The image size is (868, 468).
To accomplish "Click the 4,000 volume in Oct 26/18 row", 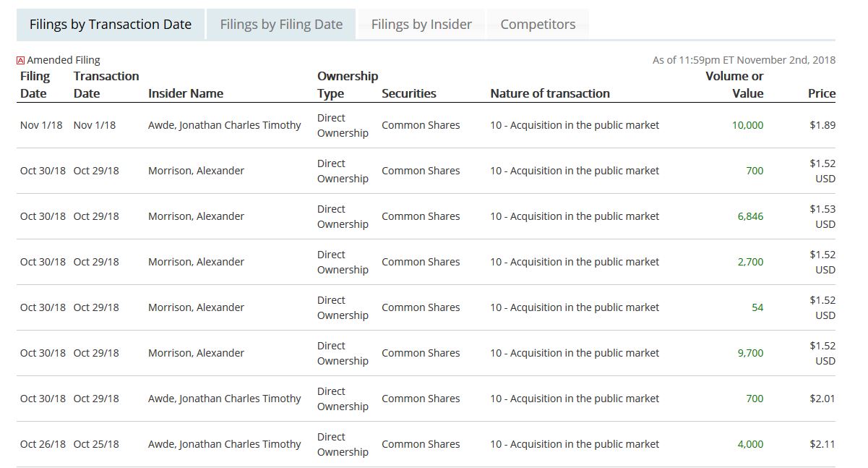I will point(750,444).
